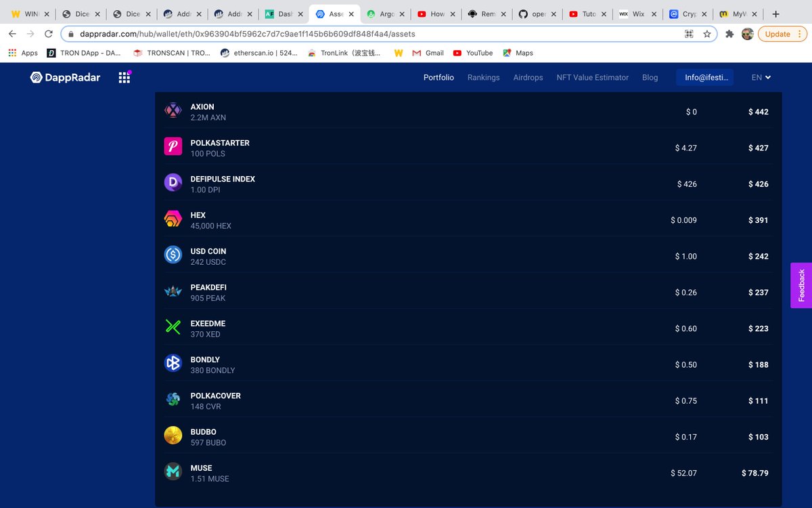Click the DappRadar logo
The image size is (812, 508).
click(65, 77)
